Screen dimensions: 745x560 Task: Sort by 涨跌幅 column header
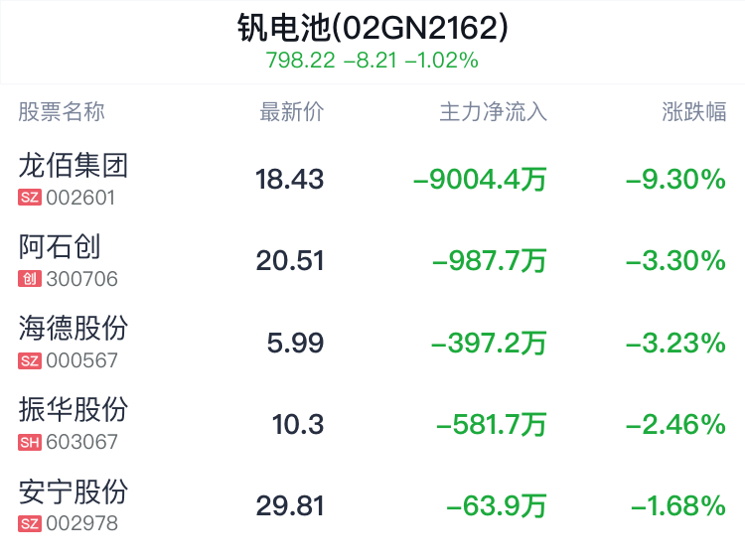693,111
